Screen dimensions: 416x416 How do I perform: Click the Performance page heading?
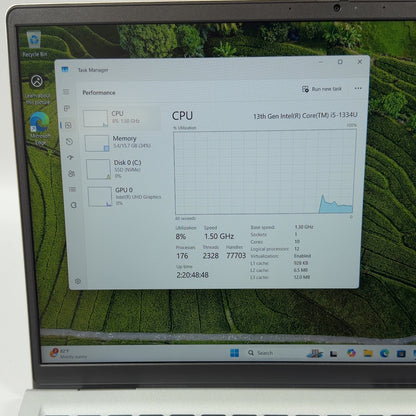99,93
